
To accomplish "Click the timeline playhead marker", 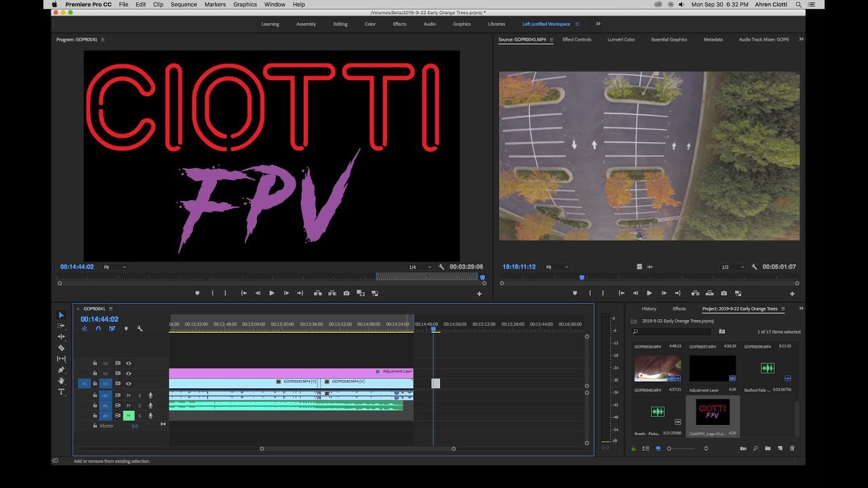I will coord(434,330).
